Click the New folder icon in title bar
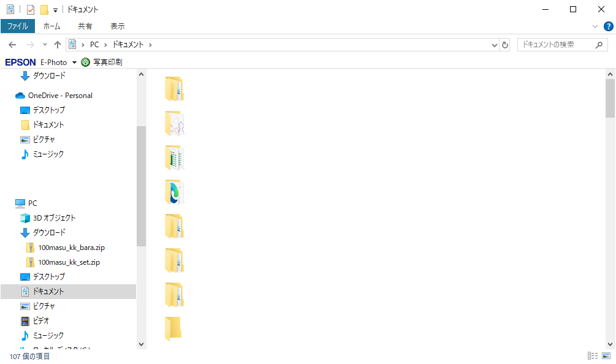Screen dimensions: 616x364 (x=44, y=9)
